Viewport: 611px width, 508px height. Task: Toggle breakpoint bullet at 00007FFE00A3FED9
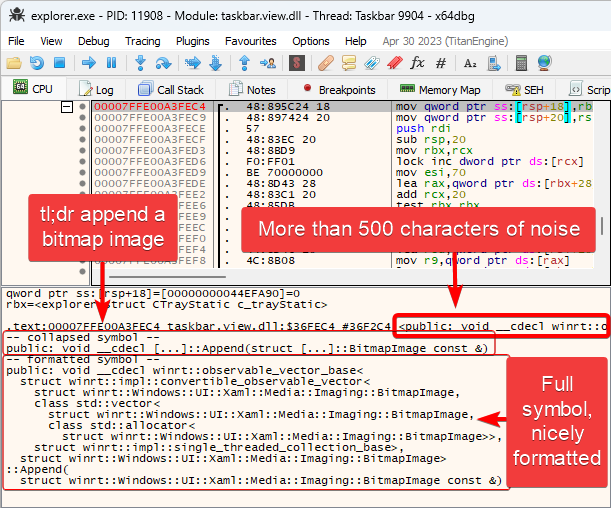point(82,172)
